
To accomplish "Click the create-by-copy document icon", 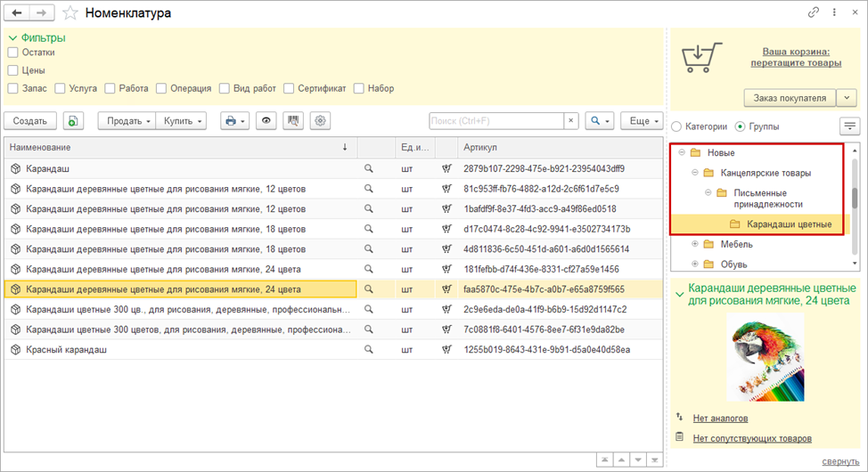I will point(74,121).
